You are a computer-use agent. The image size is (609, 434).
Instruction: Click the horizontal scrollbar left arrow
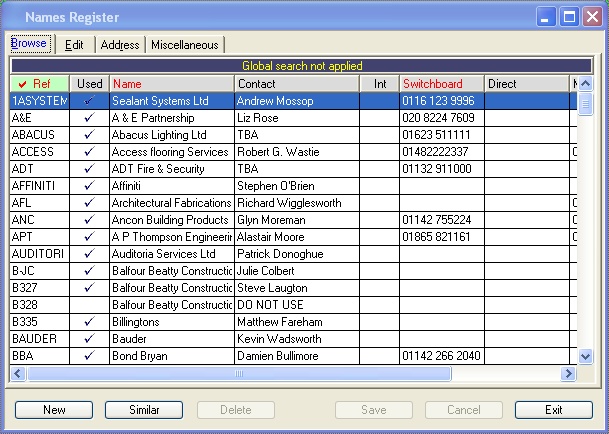point(17,374)
